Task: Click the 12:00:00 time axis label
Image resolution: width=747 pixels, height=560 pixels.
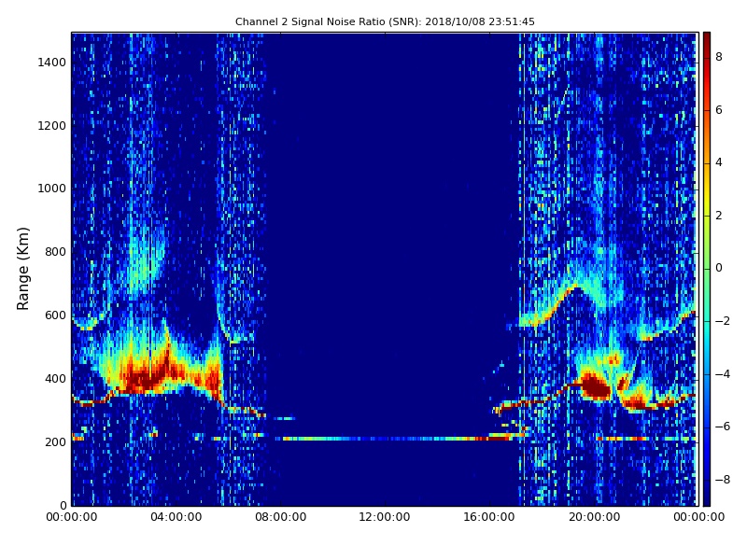Action: pos(385,517)
